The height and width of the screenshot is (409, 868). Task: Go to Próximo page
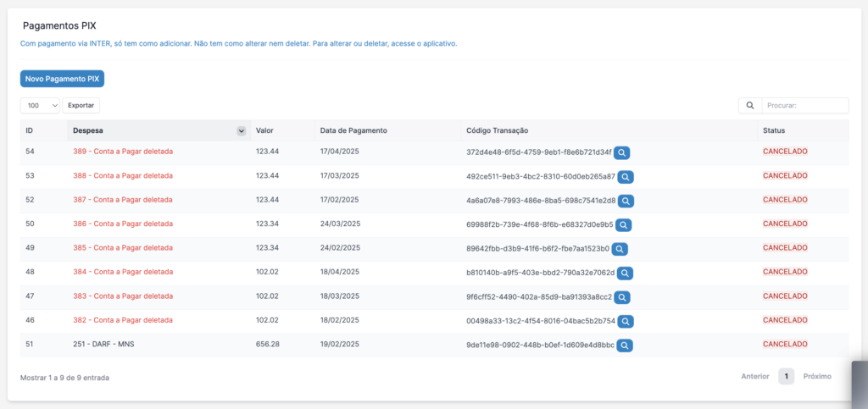[x=817, y=376]
